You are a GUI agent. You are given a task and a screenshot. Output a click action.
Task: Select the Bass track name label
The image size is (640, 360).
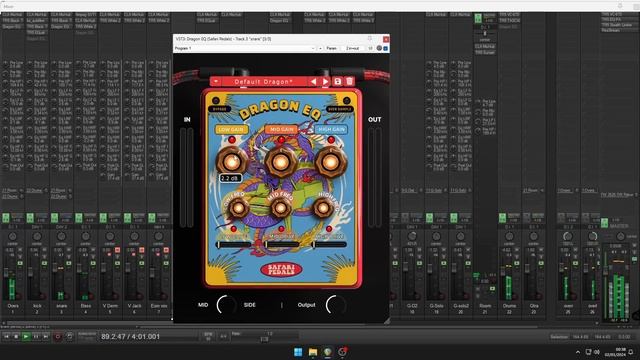[x=86, y=306]
